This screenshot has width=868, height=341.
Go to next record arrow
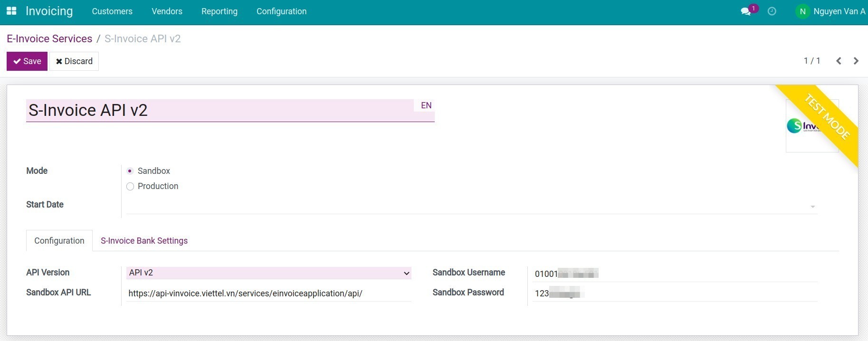click(x=856, y=61)
